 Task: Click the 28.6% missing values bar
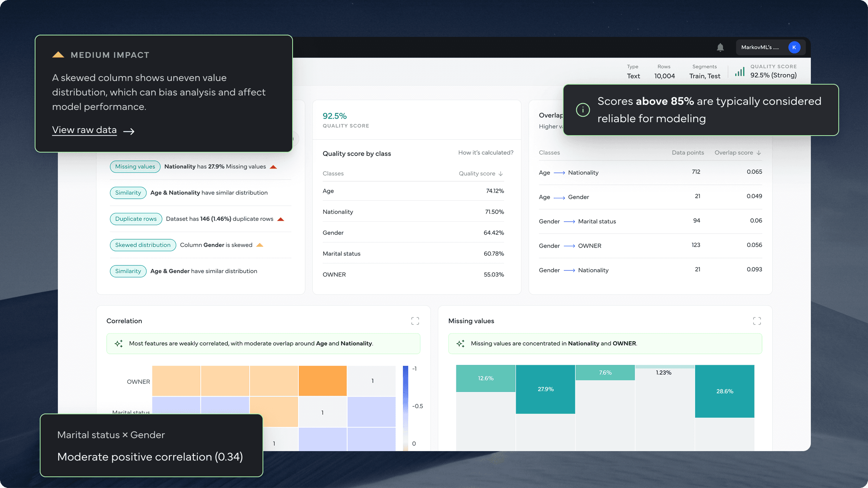coord(724,391)
